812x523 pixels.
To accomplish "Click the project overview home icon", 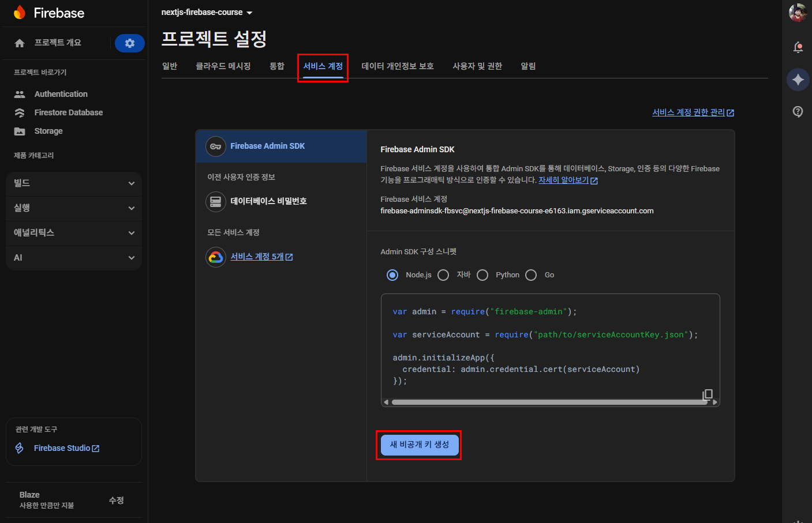I will click(20, 43).
